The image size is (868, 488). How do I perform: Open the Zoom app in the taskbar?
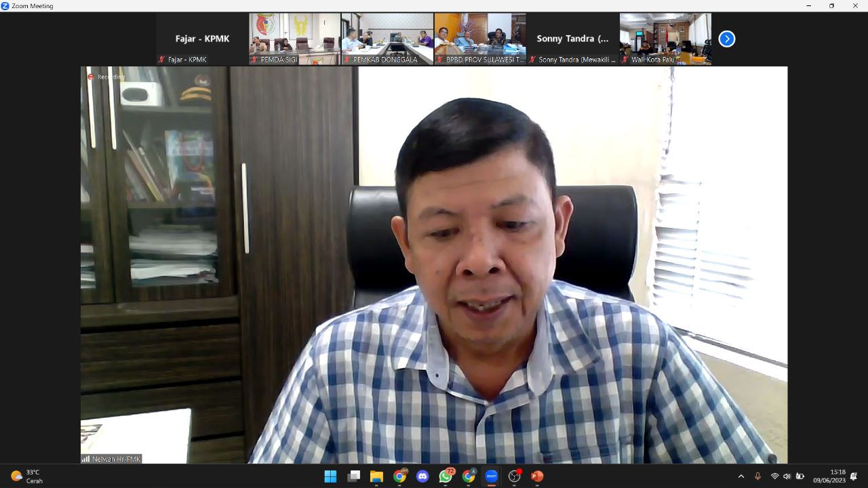pos(491,476)
